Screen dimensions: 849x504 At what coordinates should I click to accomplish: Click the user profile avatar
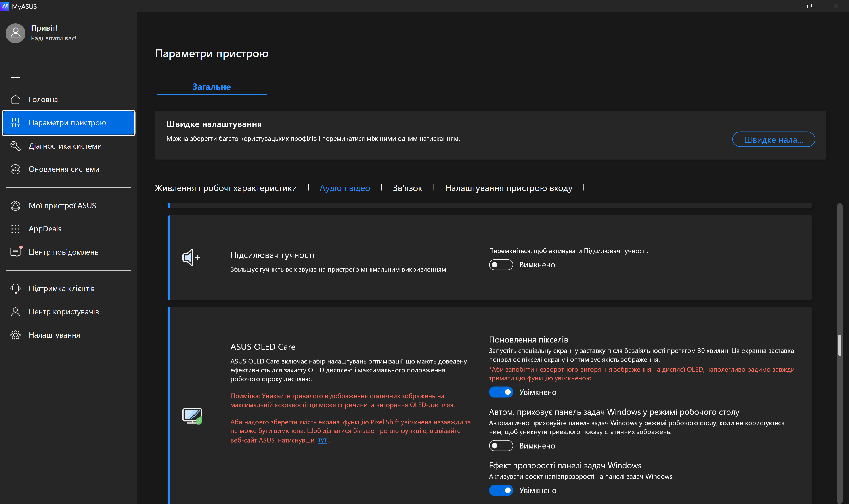15,33
